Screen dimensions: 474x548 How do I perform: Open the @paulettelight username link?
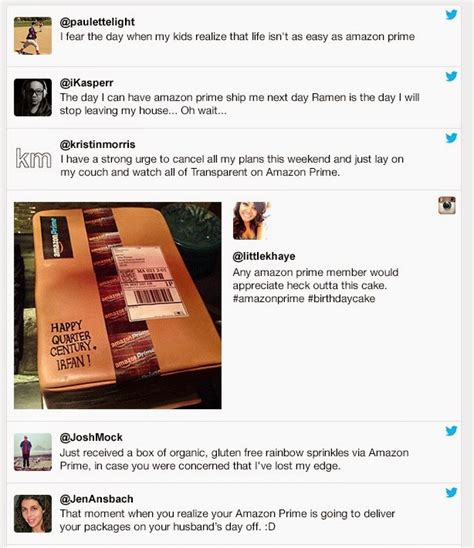pyautogui.click(x=97, y=22)
